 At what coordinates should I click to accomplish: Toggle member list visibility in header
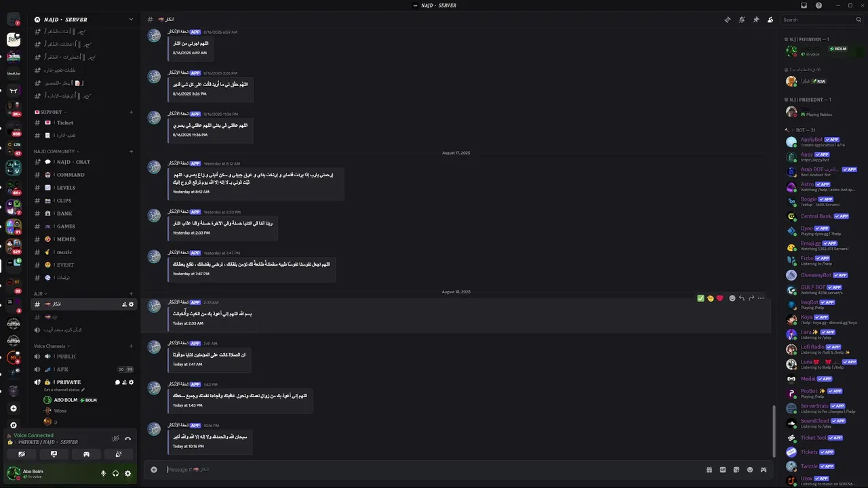pyautogui.click(x=770, y=20)
